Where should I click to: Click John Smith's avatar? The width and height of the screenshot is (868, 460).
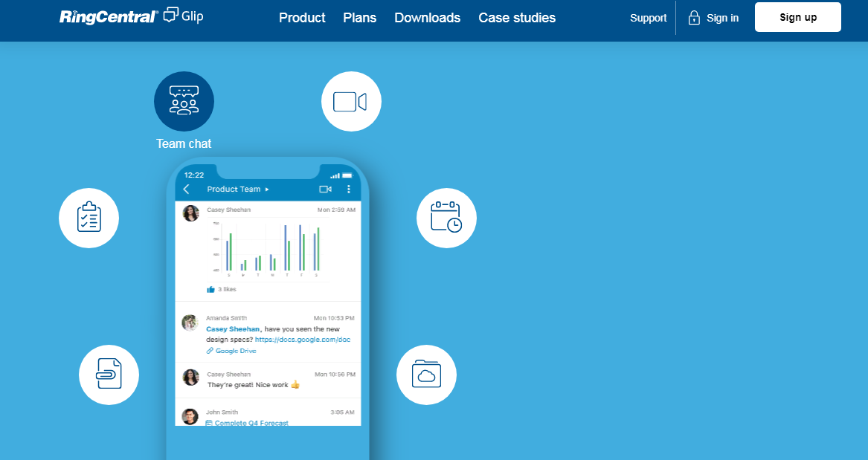[190, 416]
